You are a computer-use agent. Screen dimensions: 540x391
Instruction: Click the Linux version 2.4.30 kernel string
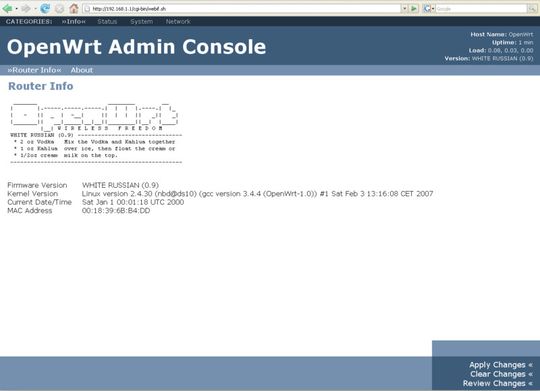(x=258, y=194)
